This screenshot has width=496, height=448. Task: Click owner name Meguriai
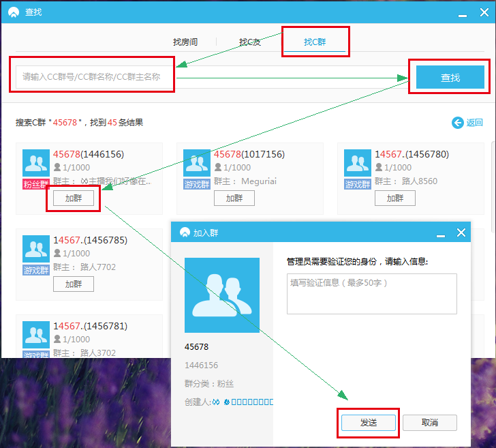point(259,181)
